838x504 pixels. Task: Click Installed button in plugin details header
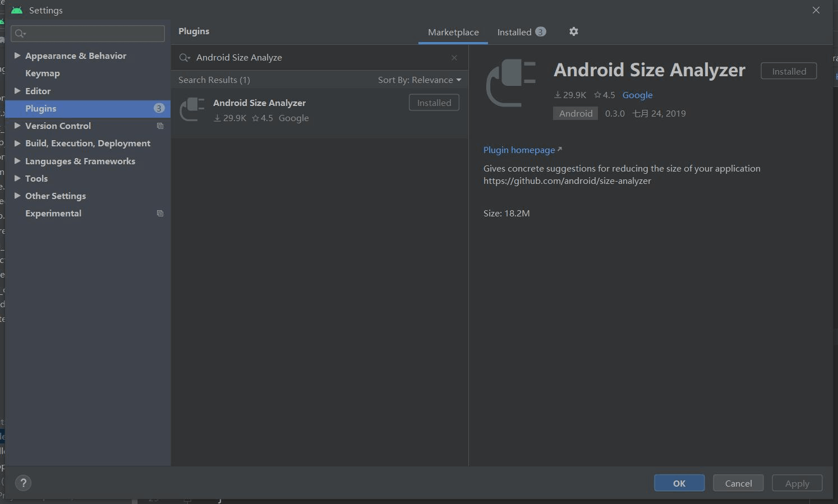[x=789, y=71]
